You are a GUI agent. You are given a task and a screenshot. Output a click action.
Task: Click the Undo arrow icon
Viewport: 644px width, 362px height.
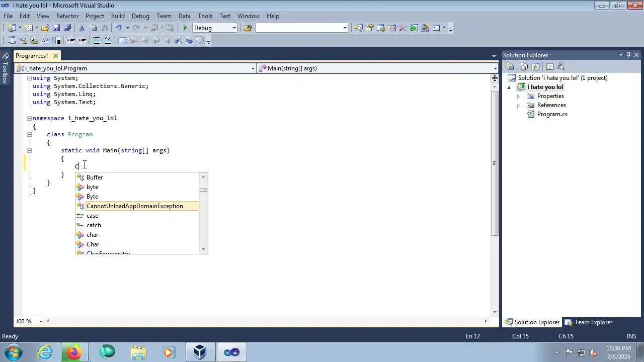[x=118, y=28]
